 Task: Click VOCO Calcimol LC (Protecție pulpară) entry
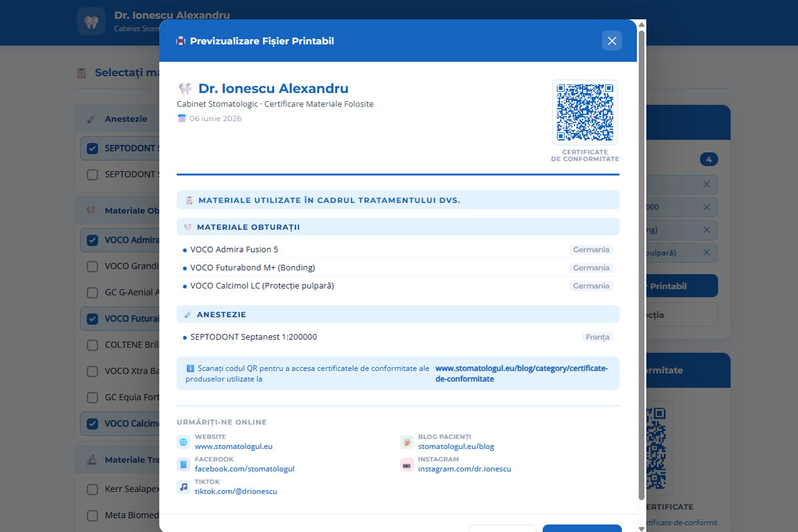(x=398, y=286)
